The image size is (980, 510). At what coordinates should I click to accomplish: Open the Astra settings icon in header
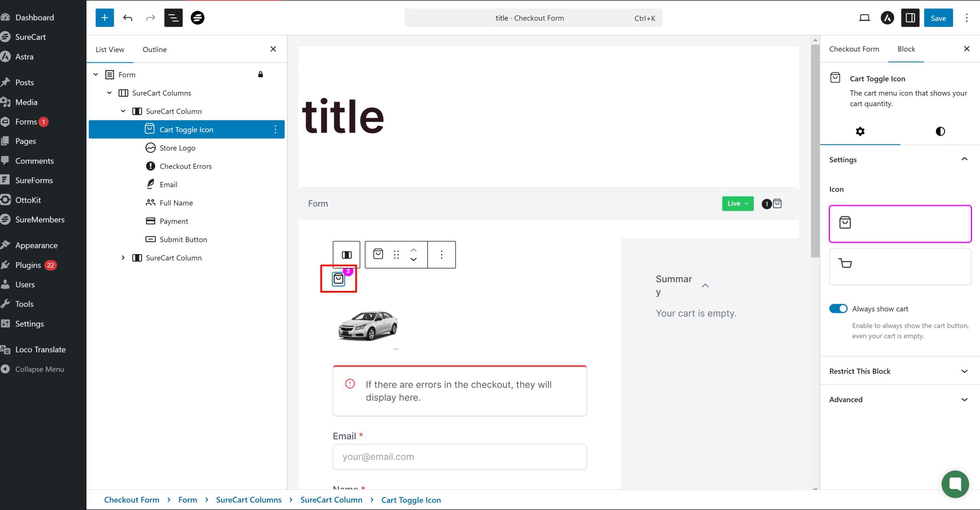click(x=887, y=18)
